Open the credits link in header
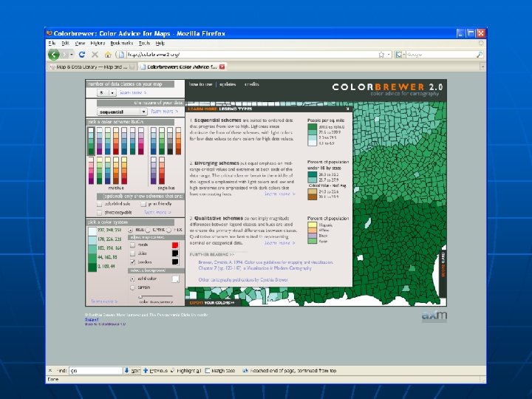 252,84
